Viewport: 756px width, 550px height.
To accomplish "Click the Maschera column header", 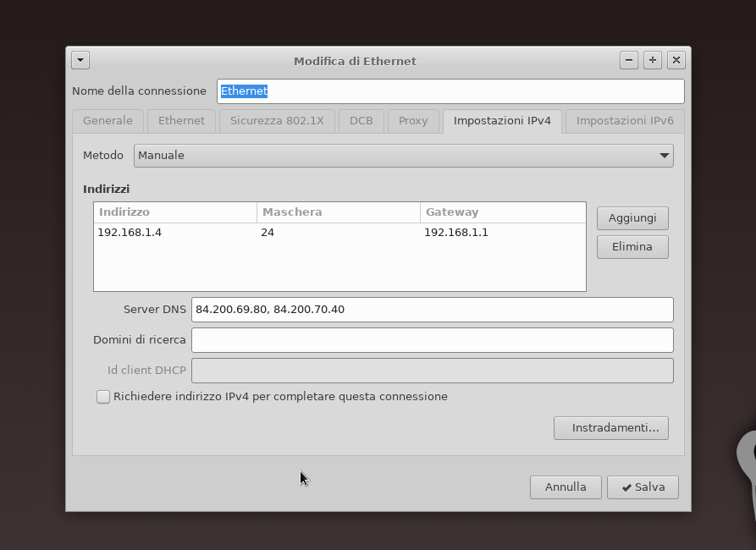I will (339, 212).
